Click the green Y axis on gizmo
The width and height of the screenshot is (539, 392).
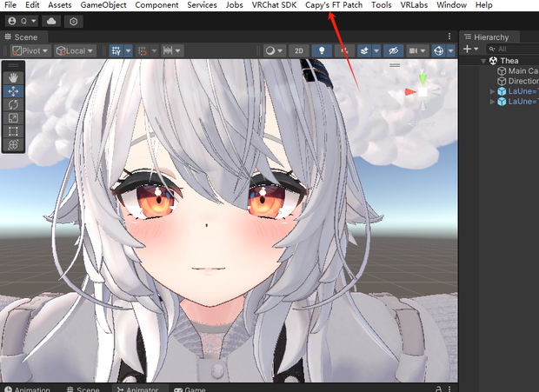423,79
